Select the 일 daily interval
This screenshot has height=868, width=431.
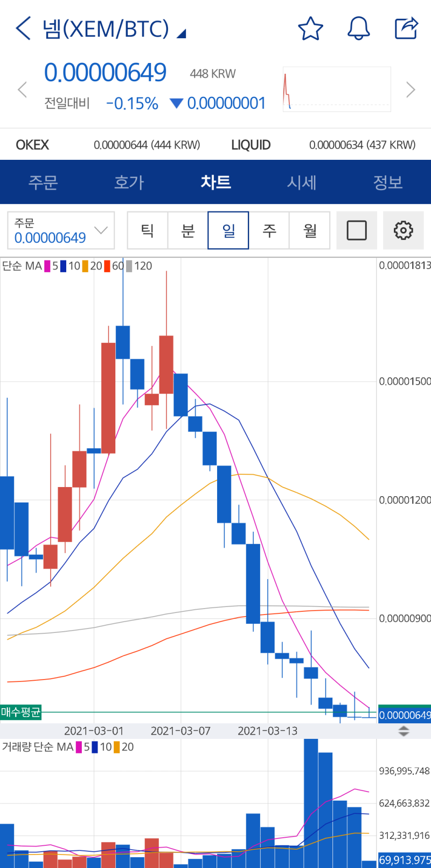(x=228, y=230)
